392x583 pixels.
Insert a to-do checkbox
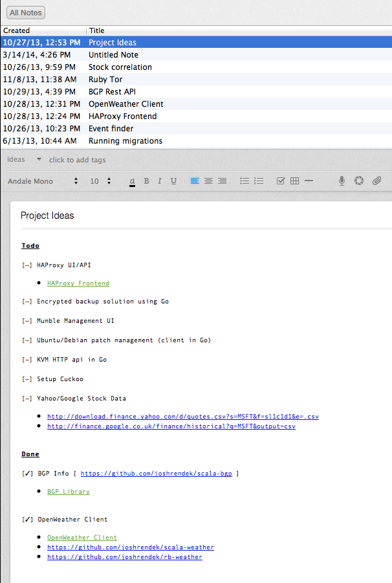pyautogui.click(x=281, y=181)
